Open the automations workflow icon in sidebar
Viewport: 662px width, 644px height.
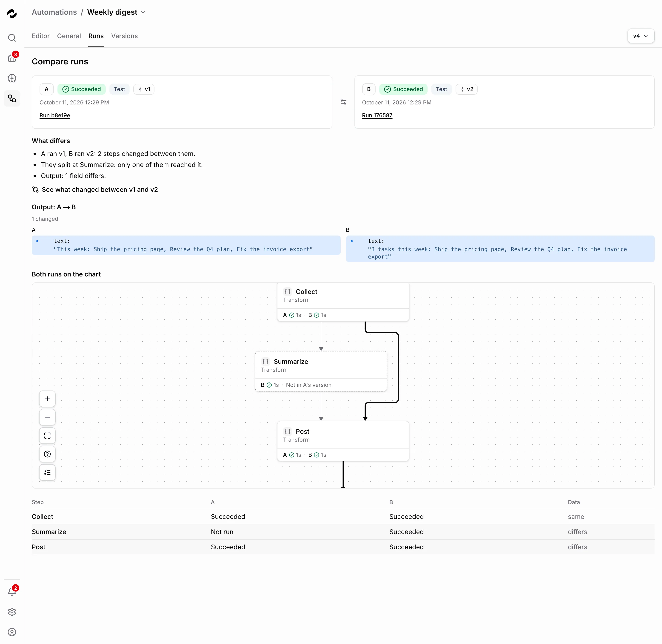point(12,98)
